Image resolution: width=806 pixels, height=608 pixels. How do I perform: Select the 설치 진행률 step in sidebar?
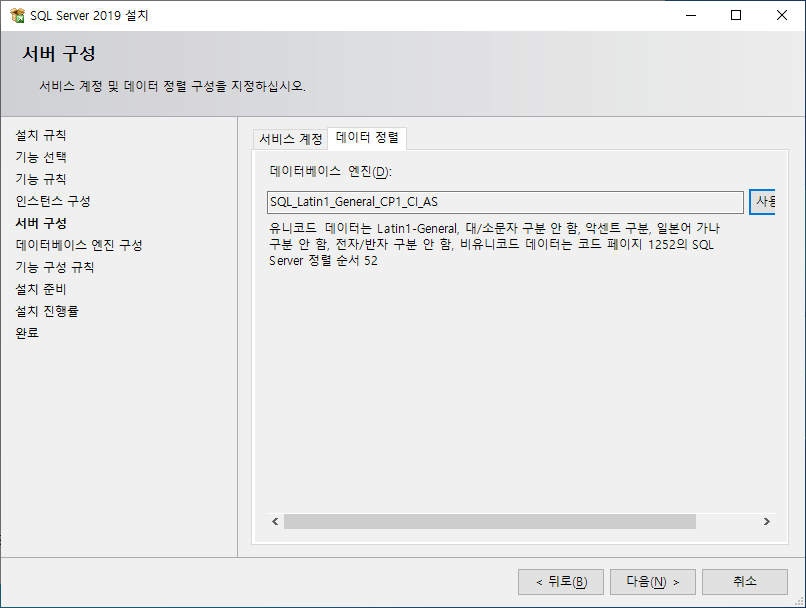(47, 311)
